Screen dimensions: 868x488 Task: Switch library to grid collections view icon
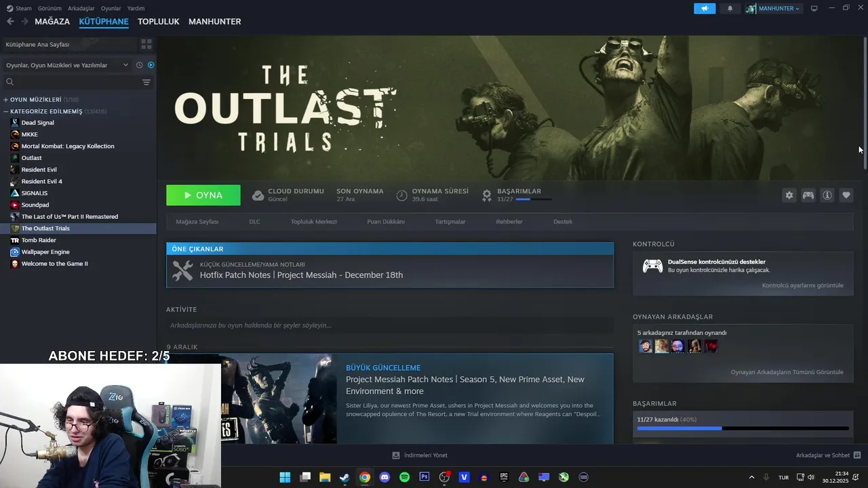click(146, 44)
